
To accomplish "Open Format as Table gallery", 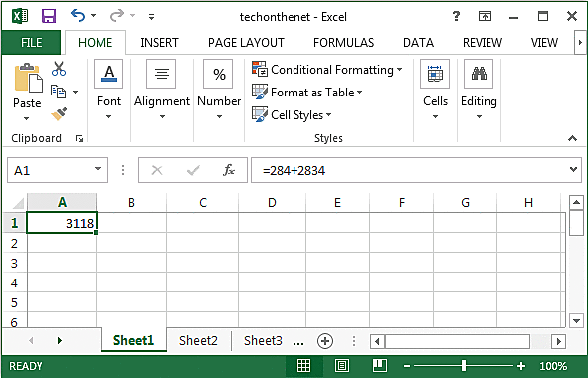I will tap(307, 93).
